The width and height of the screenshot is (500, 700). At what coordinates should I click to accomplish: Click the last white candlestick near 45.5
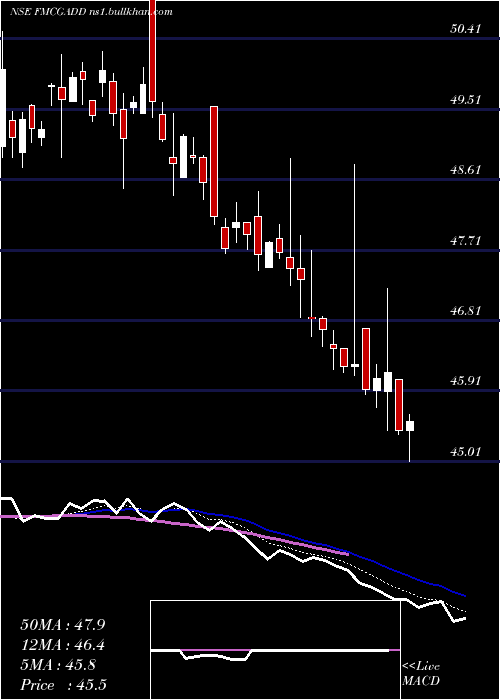tap(409, 425)
